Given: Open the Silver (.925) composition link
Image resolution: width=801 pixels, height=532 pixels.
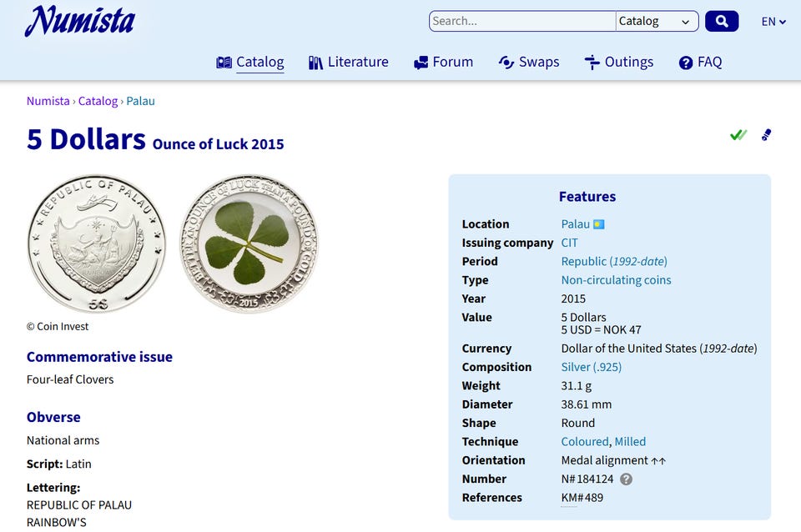Looking at the screenshot, I should pyautogui.click(x=592, y=367).
